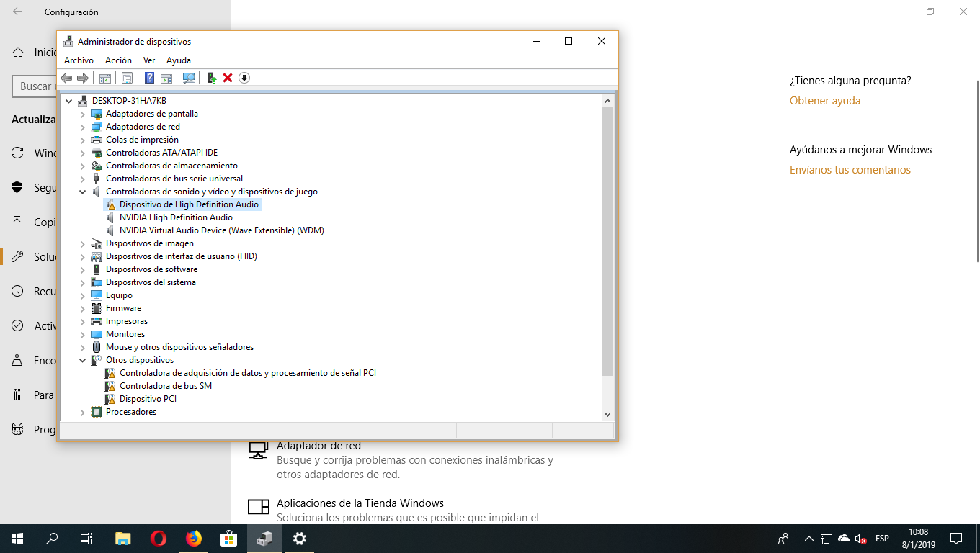Open the Acción menu
The image size is (980, 553).
(118, 60)
